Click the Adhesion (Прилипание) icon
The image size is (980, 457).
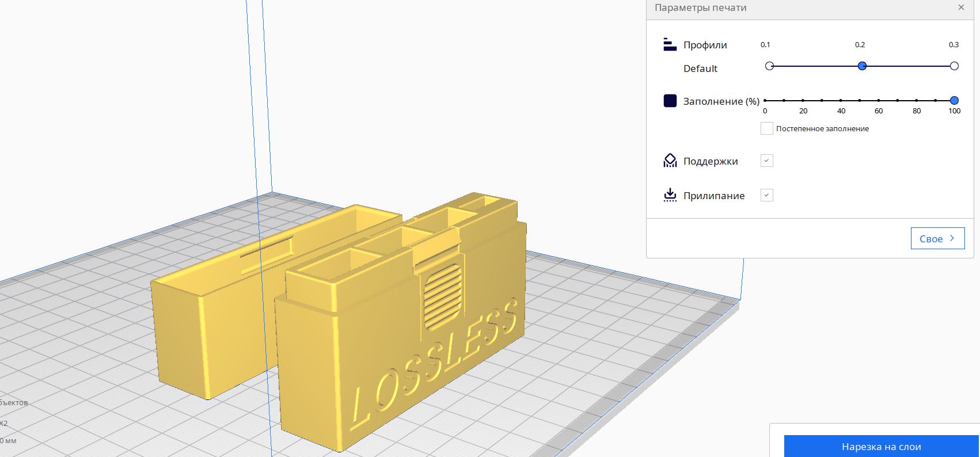(670, 196)
